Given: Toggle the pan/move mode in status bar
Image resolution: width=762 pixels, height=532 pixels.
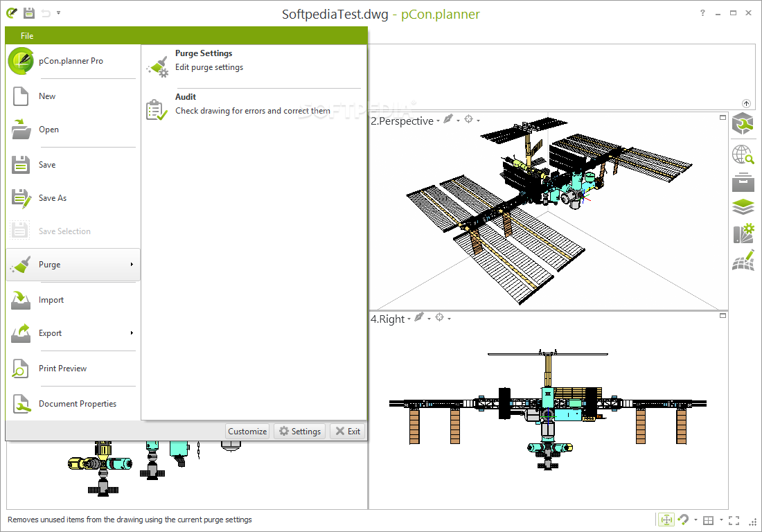Looking at the screenshot, I should 666,520.
